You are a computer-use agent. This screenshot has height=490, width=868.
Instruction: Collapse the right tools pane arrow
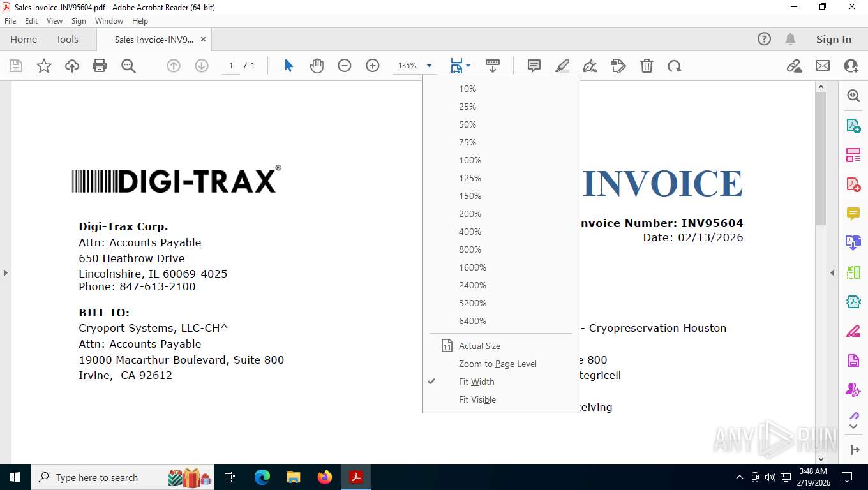coord(832,272)
